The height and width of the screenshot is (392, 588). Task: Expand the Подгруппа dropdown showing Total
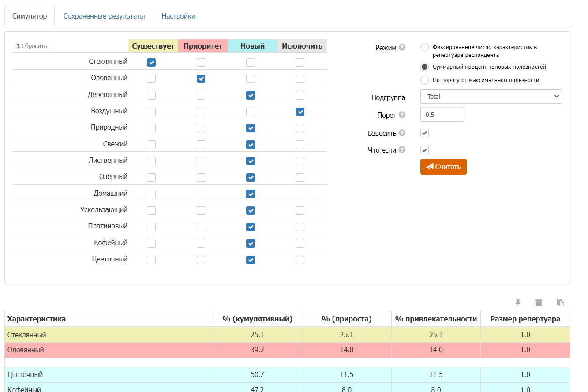click(491, 96)
